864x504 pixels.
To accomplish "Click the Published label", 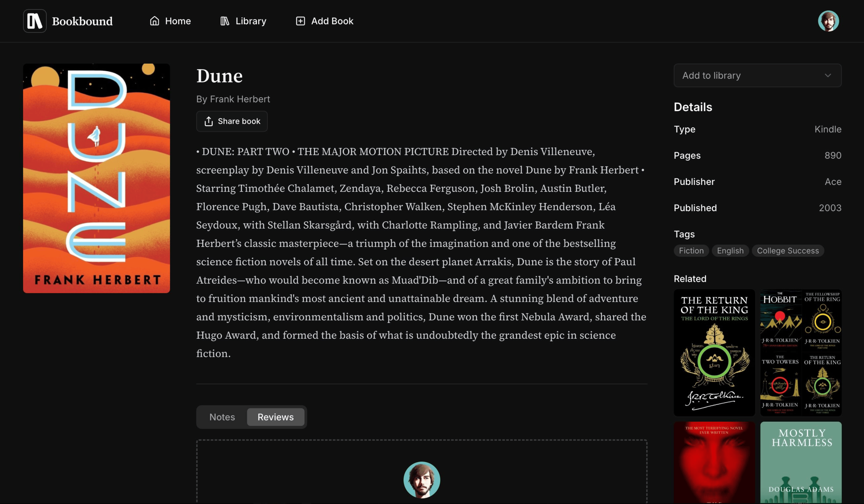I will 695,208.
